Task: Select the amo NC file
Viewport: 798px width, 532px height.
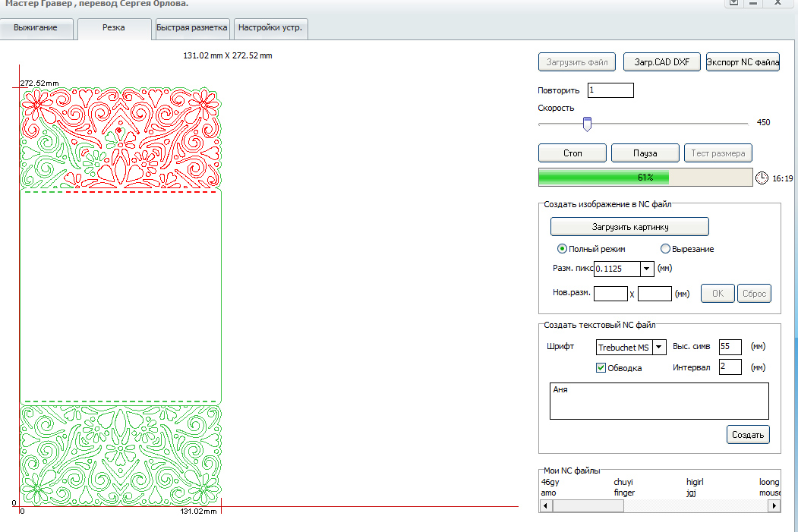Action: 549,493
